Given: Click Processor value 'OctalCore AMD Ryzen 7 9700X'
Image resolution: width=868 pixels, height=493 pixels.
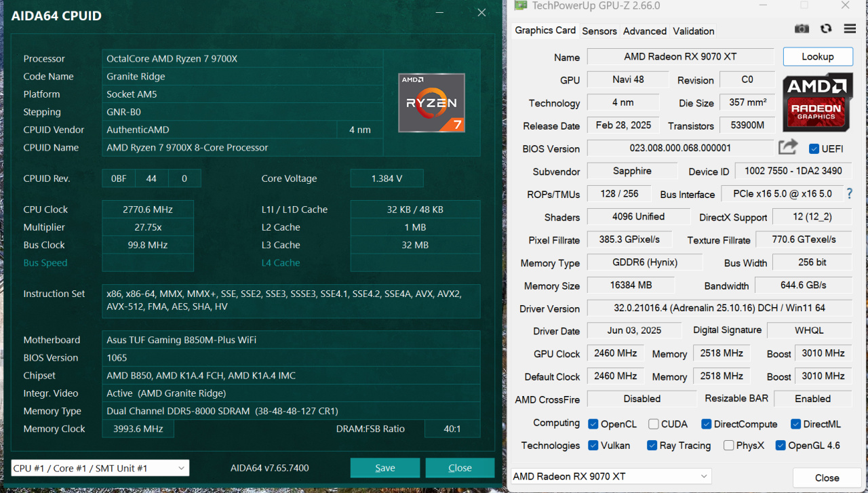Looking at the screenshot, I should (243, 59).
